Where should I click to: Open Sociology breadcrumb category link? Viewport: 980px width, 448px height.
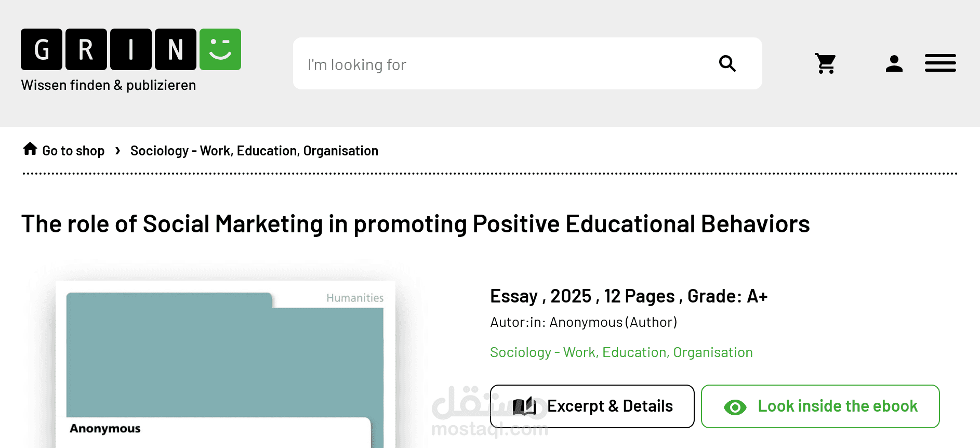pyautogui.click(x=254, y=151)
